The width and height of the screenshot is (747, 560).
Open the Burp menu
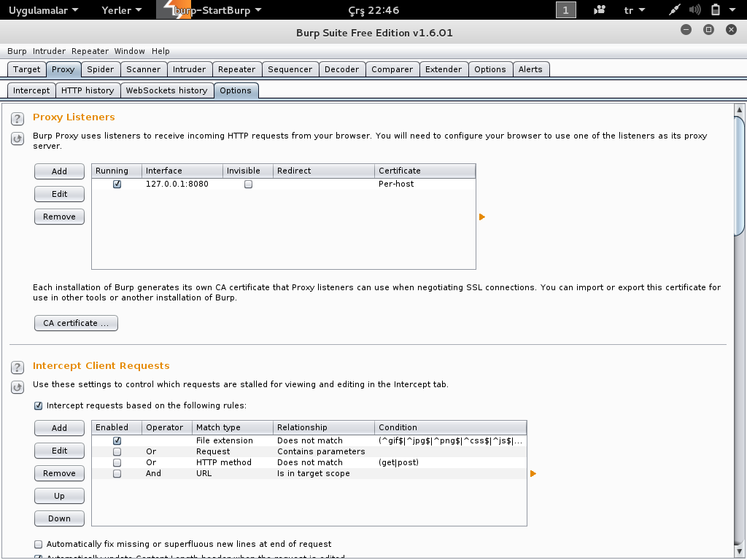point(17,51)
